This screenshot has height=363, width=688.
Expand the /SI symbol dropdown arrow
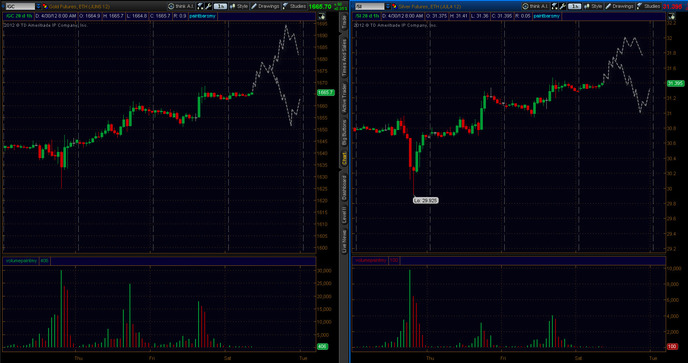(x=388, y=6)
